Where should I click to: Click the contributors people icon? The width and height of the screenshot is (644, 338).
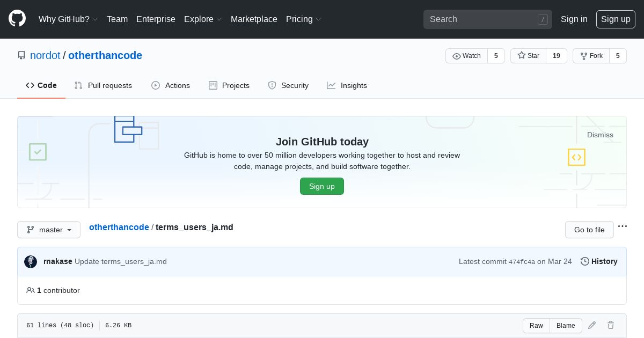click(x=31, y=290)
